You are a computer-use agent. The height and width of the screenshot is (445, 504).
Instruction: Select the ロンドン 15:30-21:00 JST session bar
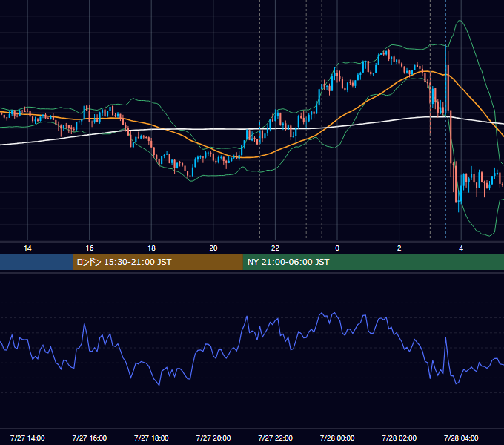click(157, 262)
